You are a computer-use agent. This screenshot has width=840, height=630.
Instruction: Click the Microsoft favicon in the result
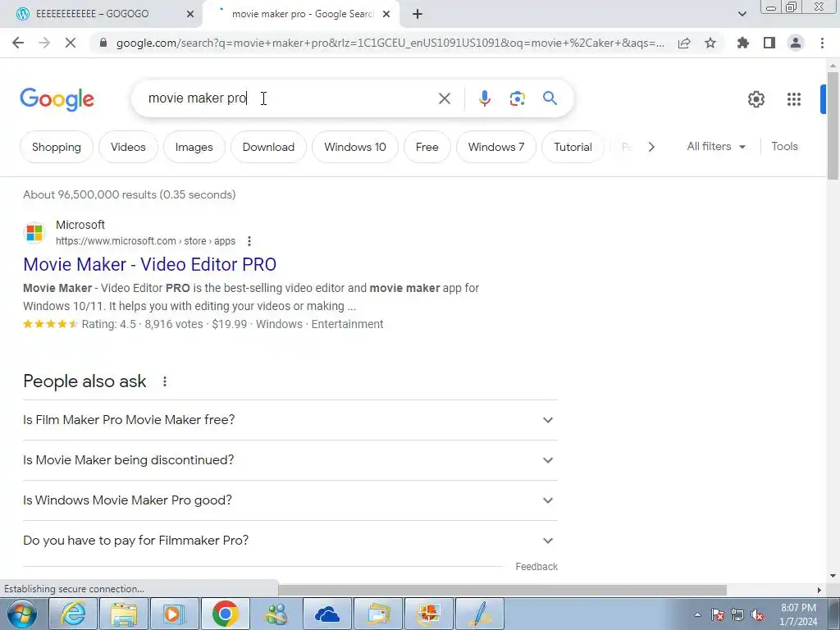tap(34, 233)
